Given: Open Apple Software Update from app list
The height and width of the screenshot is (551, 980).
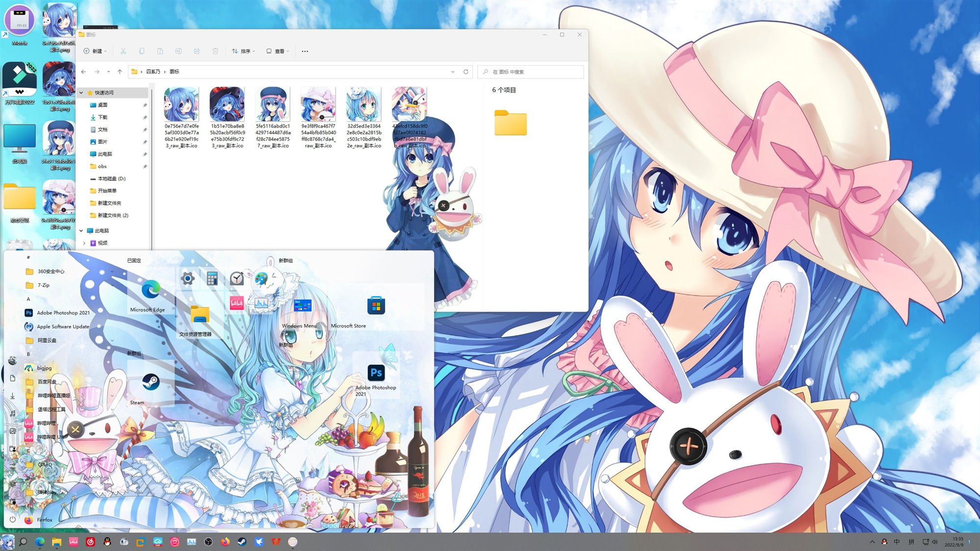Looking at the screenshot, I should point(63,326).
